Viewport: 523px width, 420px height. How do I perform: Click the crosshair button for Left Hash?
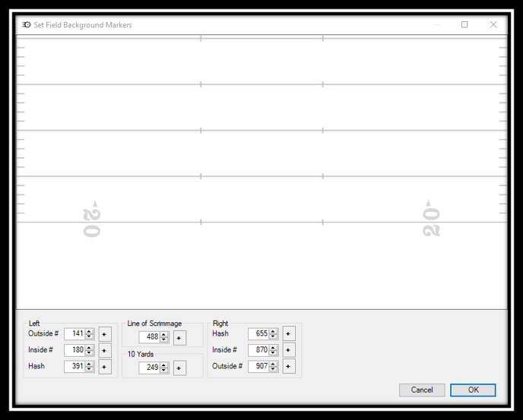point(105,367)
